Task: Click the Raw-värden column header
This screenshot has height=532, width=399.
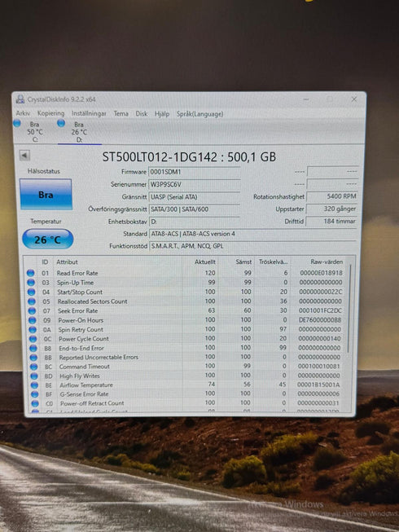Action: click(327, 262)
